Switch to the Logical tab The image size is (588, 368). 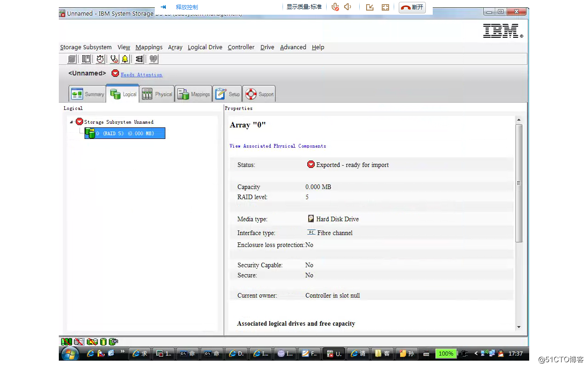coord(123,93)
